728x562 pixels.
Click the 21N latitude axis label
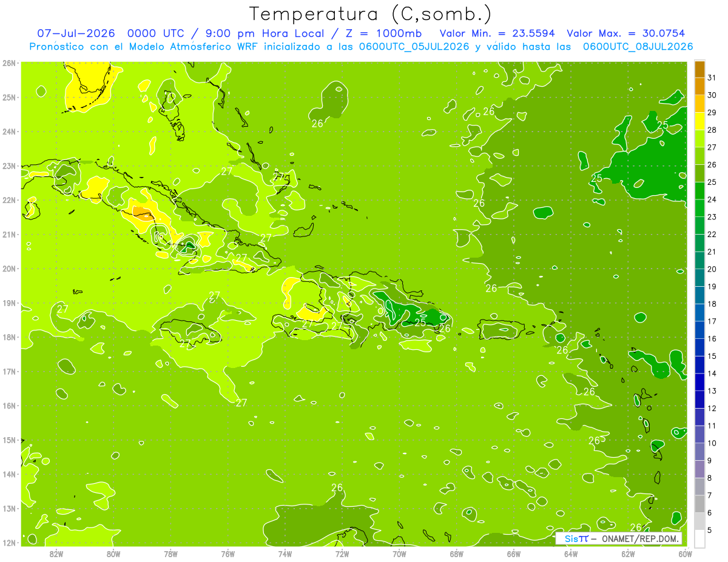pyautogui.click(x=8, y=234)
